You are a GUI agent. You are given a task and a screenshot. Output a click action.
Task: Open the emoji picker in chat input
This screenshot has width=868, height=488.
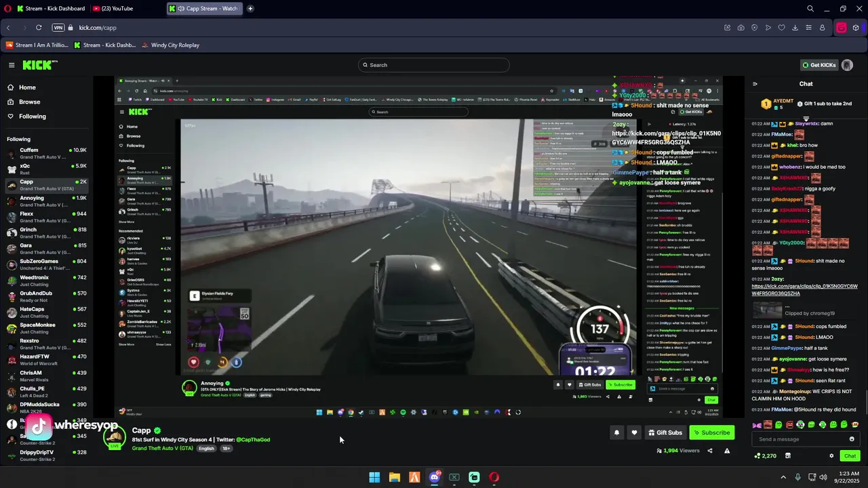852,439
